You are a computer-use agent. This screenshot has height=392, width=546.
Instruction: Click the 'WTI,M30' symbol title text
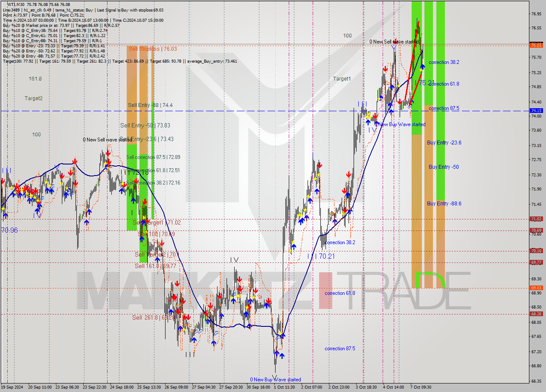pos(16,4)
